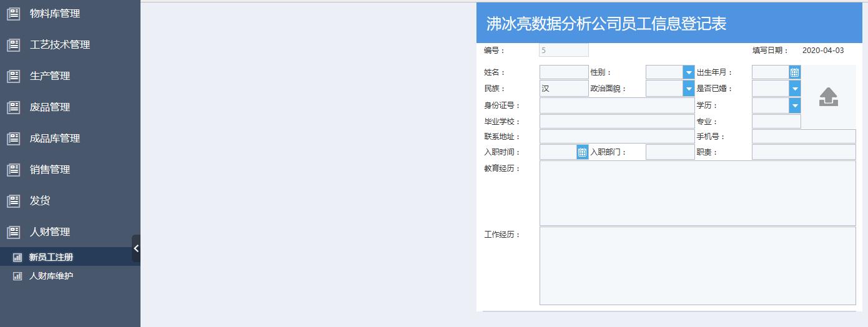Click the 民族 field containing 汉
This screenshot has height=327, width=868.
[564, 89]
